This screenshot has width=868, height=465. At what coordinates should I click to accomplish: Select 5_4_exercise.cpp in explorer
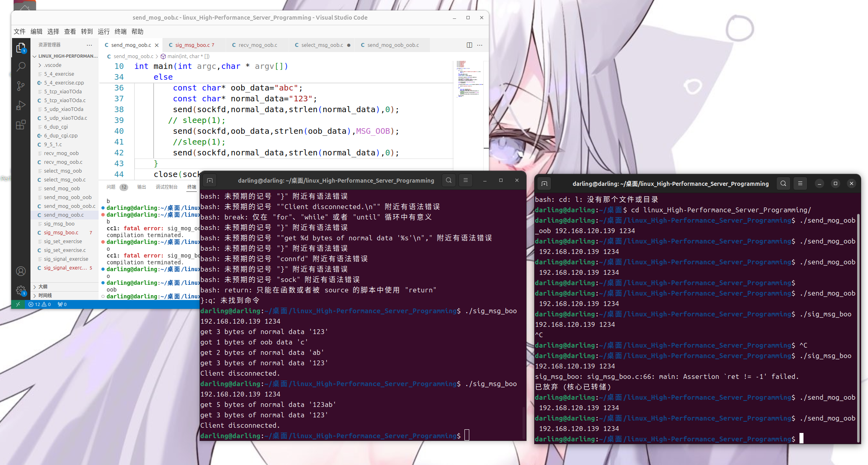(x=65, y=83)
